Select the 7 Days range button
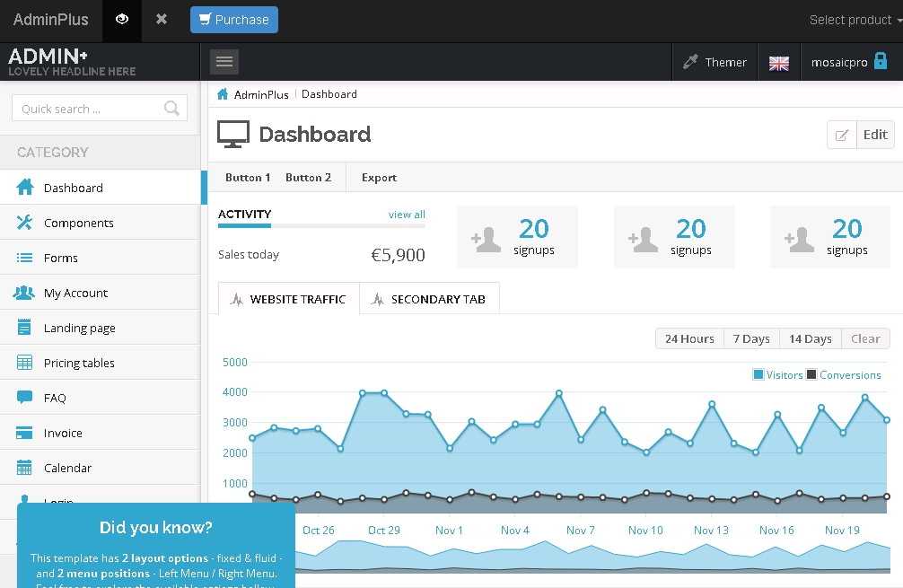Viewport: 903px width, 588px height. click(751, 338)
